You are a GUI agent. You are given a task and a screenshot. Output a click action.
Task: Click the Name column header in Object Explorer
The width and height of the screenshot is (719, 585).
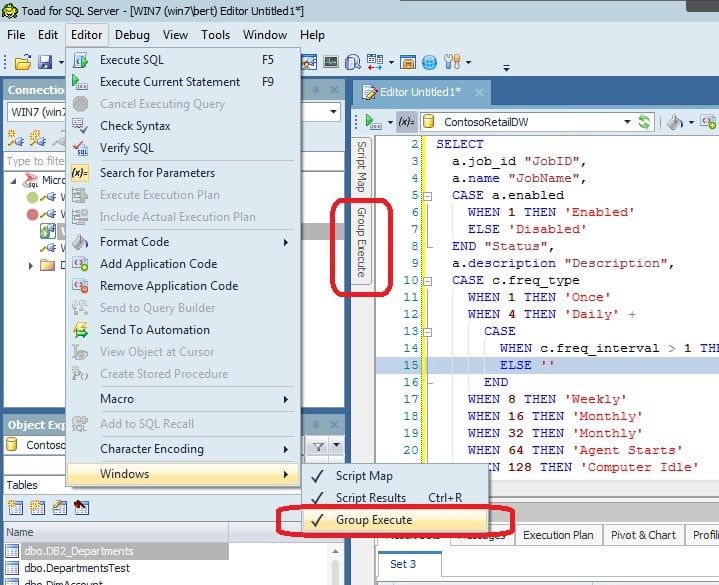(116, 532)
